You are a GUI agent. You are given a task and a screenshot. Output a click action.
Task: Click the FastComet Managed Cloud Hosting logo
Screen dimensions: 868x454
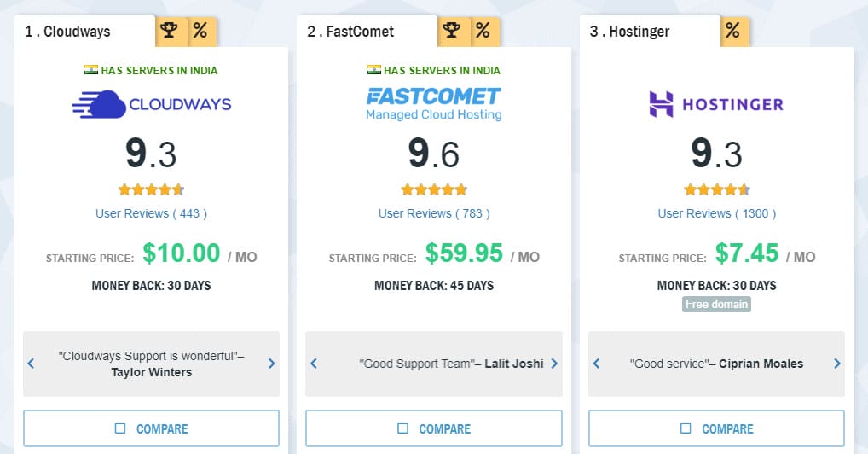click(x=434, y=103)
